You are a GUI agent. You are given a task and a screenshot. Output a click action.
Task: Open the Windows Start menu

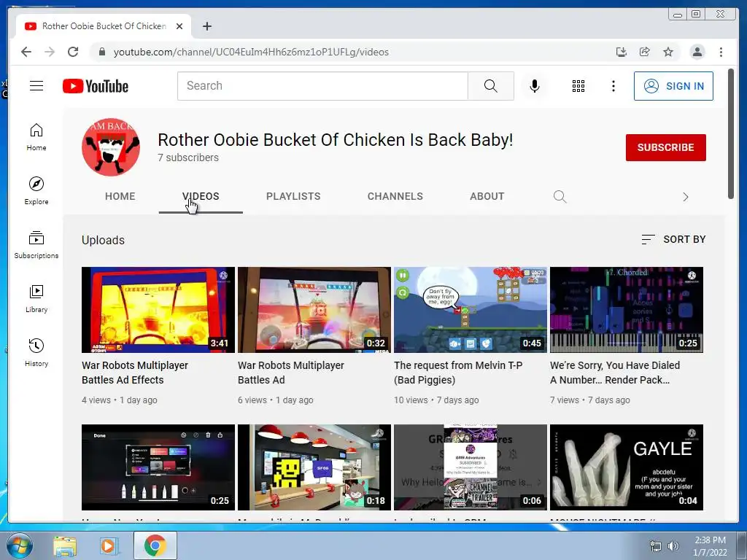pos(20,545)
